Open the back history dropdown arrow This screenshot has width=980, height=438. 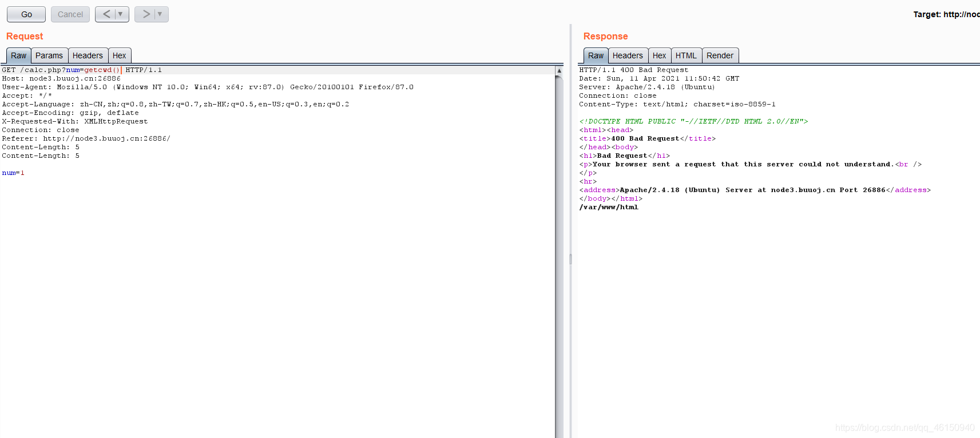click(x=121, y=14)
